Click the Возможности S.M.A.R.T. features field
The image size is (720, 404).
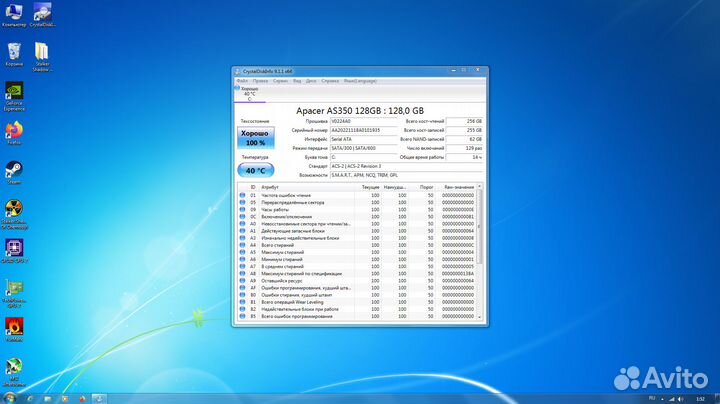click(x=406, y=175)
